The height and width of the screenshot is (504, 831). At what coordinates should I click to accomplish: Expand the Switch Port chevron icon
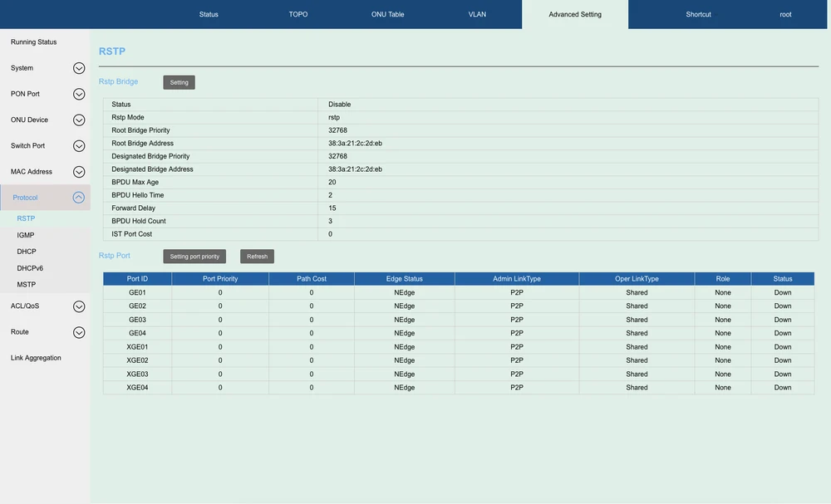pyautogui.click(x=79, y=146)
